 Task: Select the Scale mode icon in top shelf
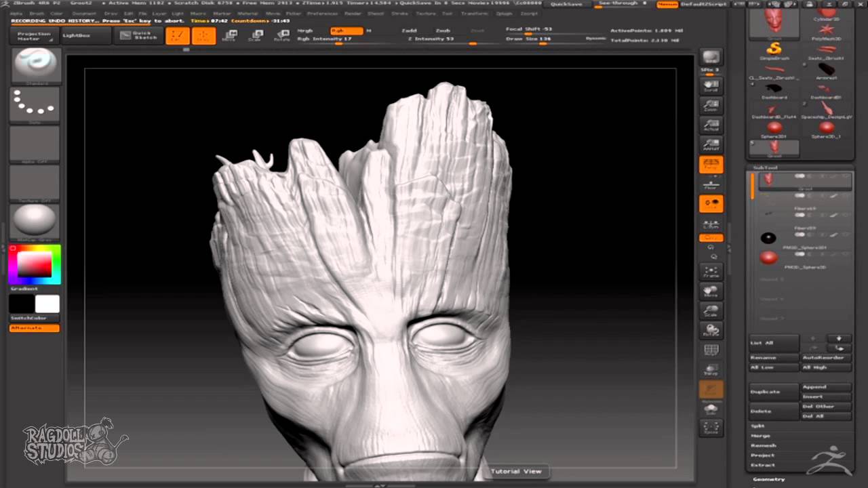tap(256, 36)
